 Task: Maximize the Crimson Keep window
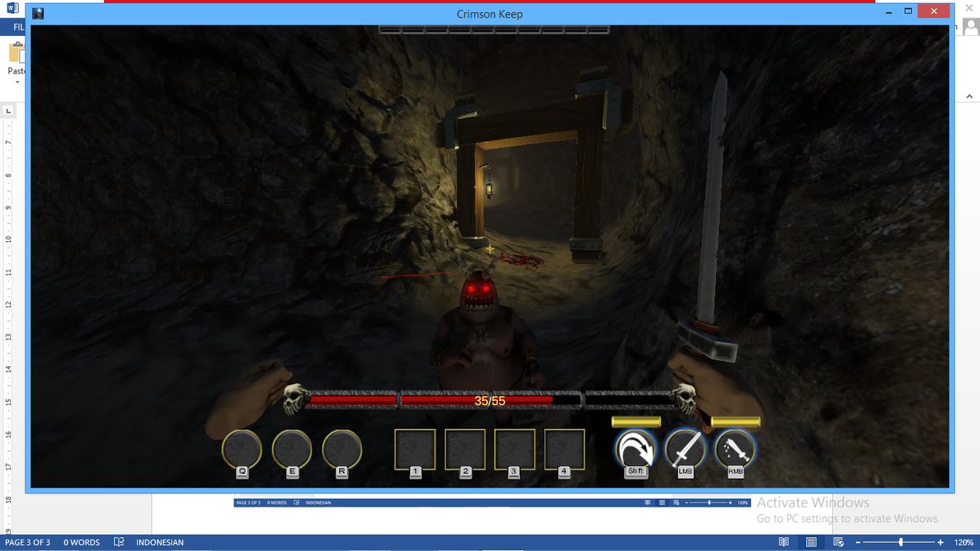(x=908, y=11)
